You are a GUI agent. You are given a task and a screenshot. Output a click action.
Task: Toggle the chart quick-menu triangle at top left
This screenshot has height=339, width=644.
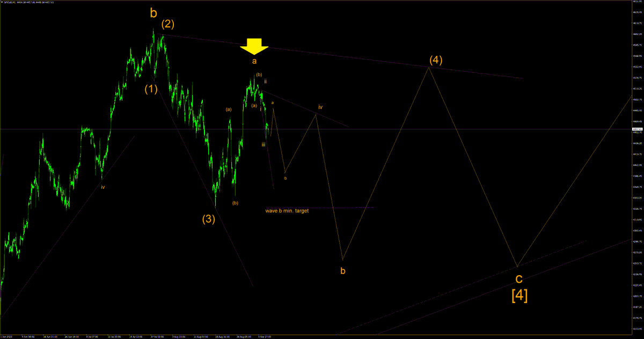pos(4,3)
